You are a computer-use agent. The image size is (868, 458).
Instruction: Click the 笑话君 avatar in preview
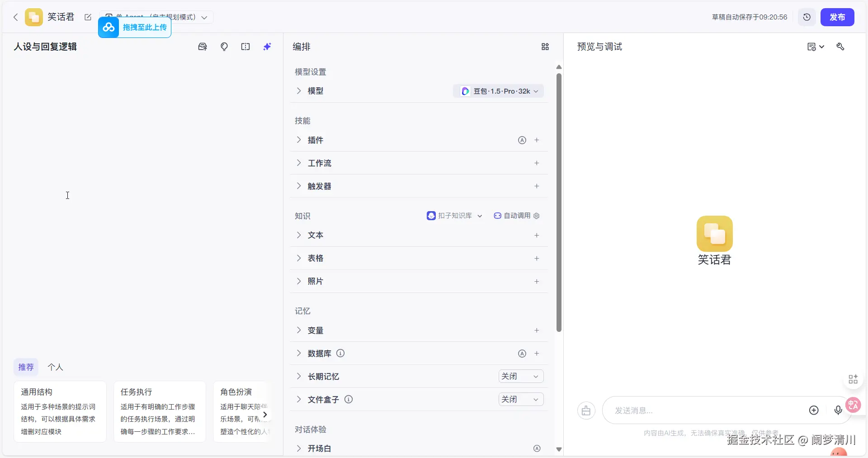coord(714,233)
